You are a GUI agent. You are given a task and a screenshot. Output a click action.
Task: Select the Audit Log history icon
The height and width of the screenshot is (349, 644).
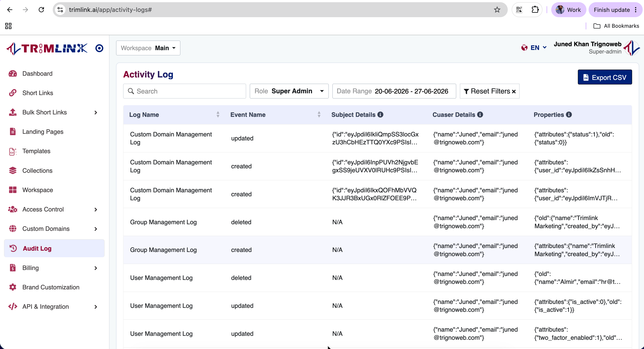[x=13, y=248]
